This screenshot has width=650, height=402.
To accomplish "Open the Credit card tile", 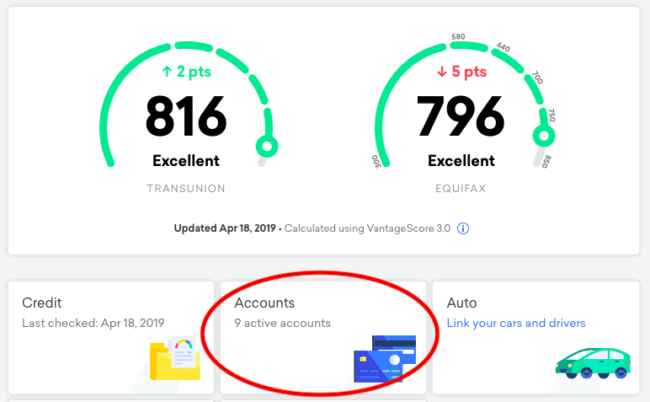I will [111, 337].
